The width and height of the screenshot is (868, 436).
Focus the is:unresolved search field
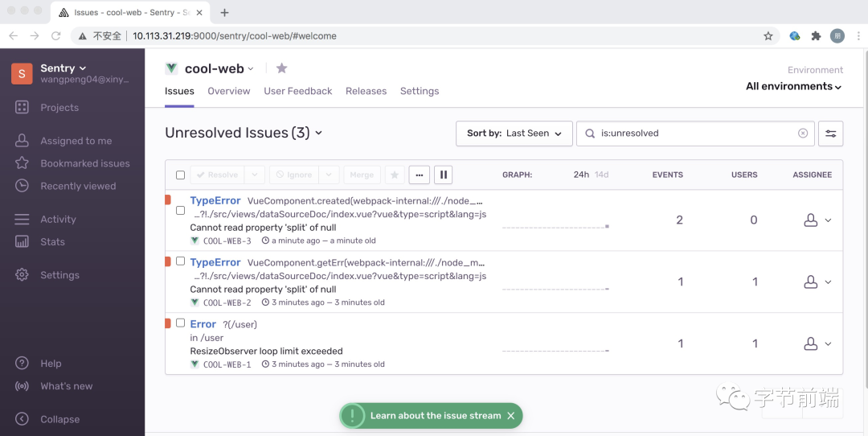point(694,134)
